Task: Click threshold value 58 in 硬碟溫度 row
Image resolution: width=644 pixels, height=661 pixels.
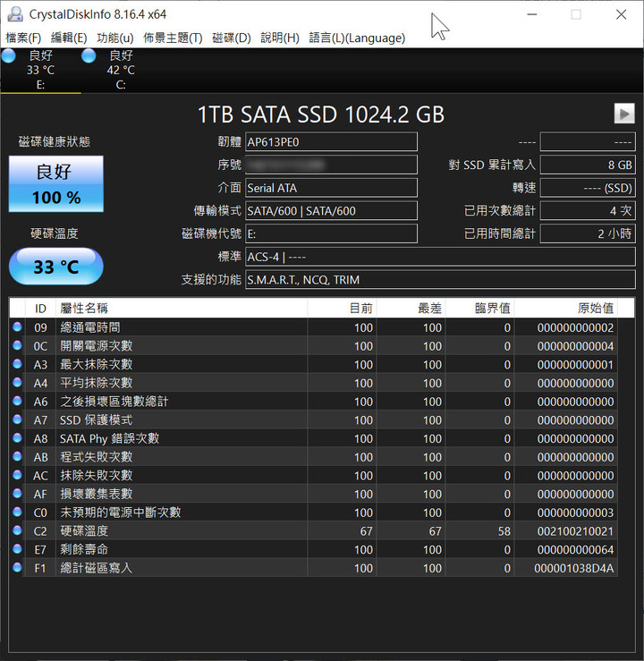Action: coord(504,531)
